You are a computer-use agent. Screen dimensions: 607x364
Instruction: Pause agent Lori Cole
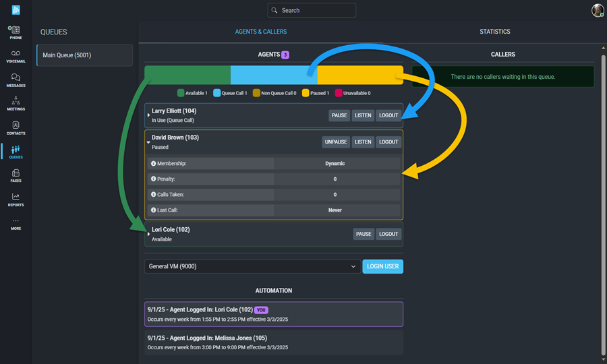pyautogui.click(x=364, y=234)
